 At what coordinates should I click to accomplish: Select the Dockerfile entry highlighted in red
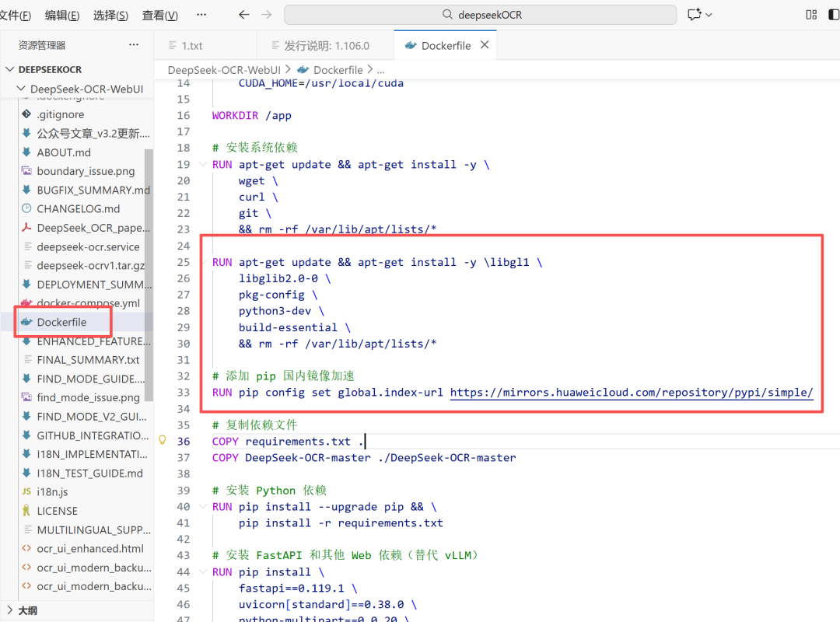pyautogui.click(x=63, y=321)
